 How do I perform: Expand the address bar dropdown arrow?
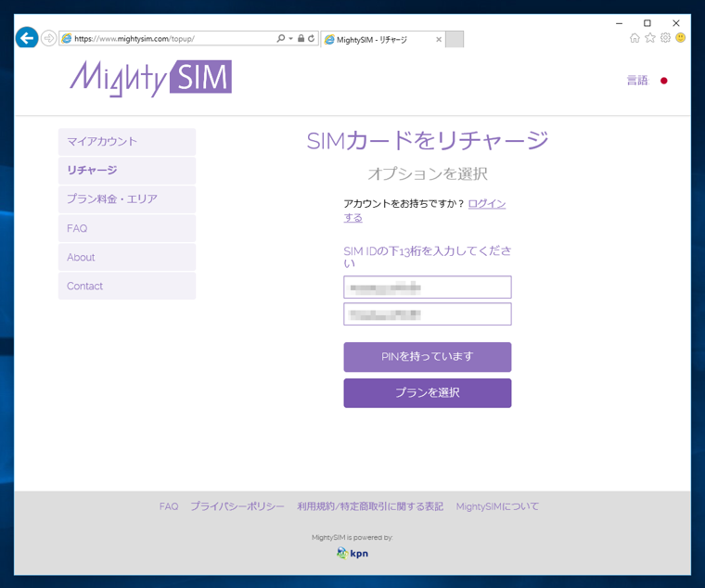(291, 39)
